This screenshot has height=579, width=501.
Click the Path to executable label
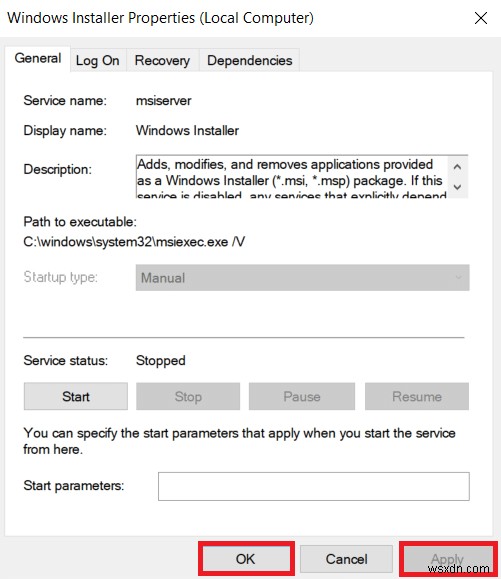coord(80,222)
